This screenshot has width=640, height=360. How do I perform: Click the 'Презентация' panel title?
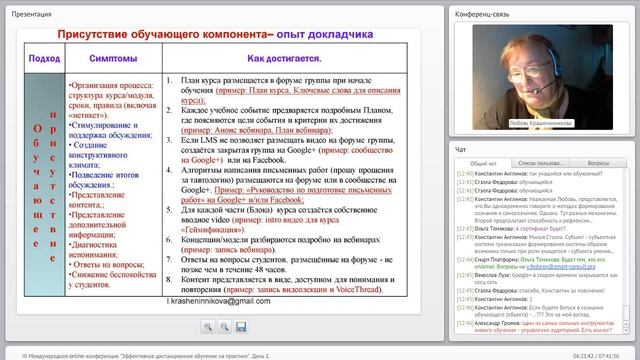coord(31,14)
